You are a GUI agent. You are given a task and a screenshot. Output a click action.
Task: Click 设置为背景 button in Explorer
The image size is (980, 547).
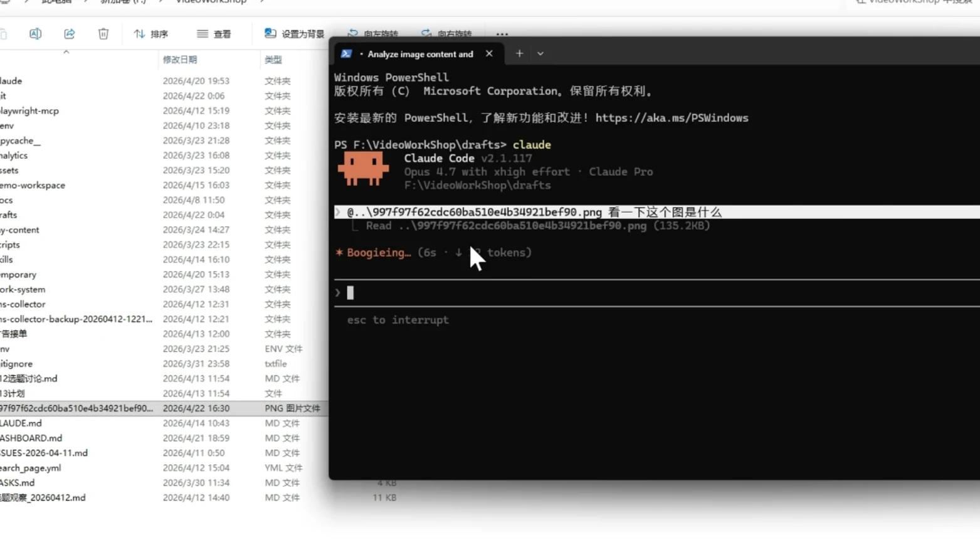(x=295, y=34)
